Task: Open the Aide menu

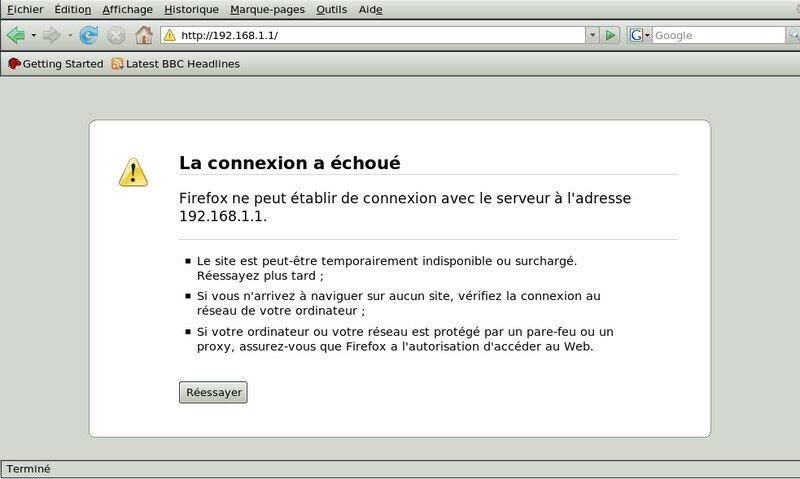Action: point(370,9)
